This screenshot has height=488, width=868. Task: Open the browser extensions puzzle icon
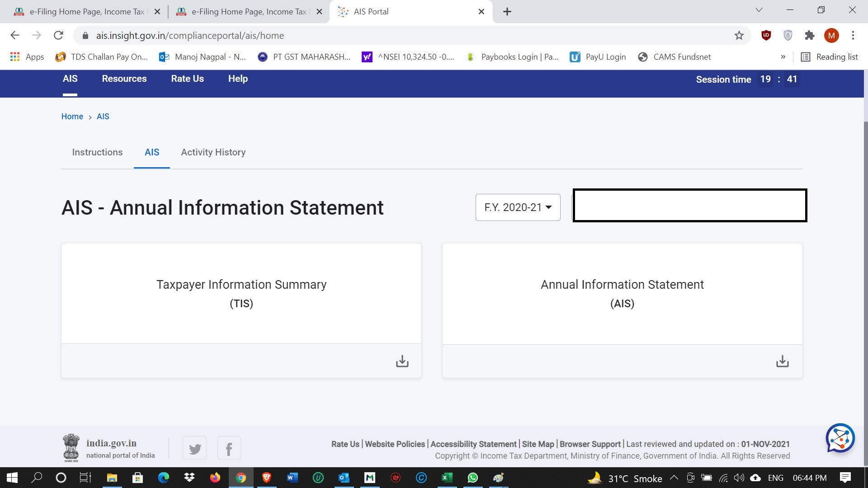click(809, 36)
